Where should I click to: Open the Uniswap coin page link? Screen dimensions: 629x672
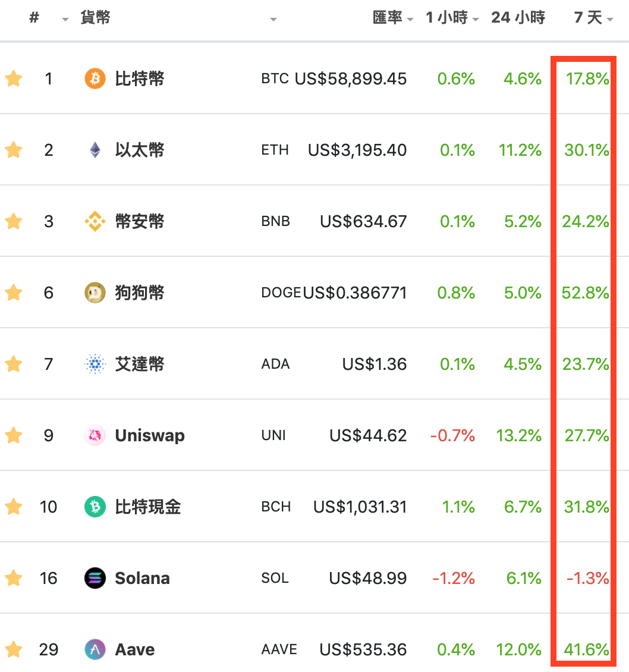click(150, 435)
